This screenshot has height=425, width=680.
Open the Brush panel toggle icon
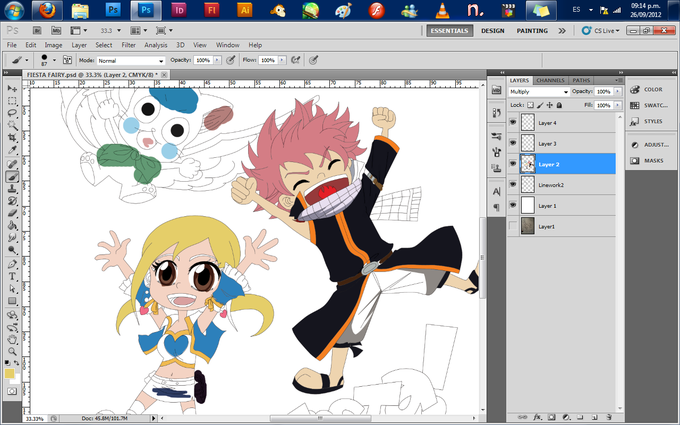(x=67, y=60)
